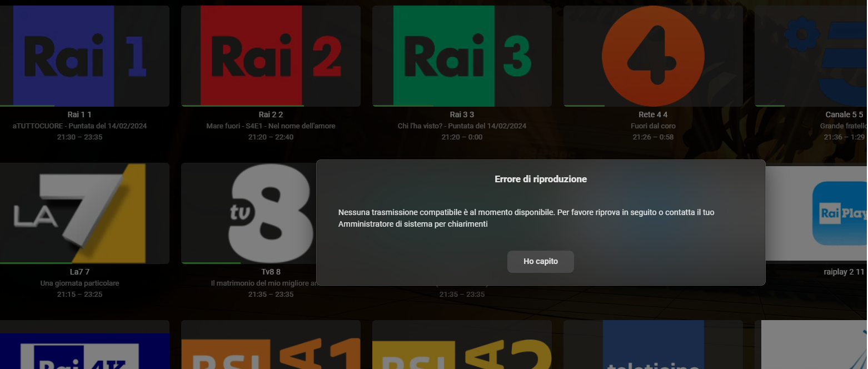The image size is (868, 369).
Task: Select program 'Chi l'ha visto? - Puntata del 14/02/2024'
Action: (x=462, y=126)
